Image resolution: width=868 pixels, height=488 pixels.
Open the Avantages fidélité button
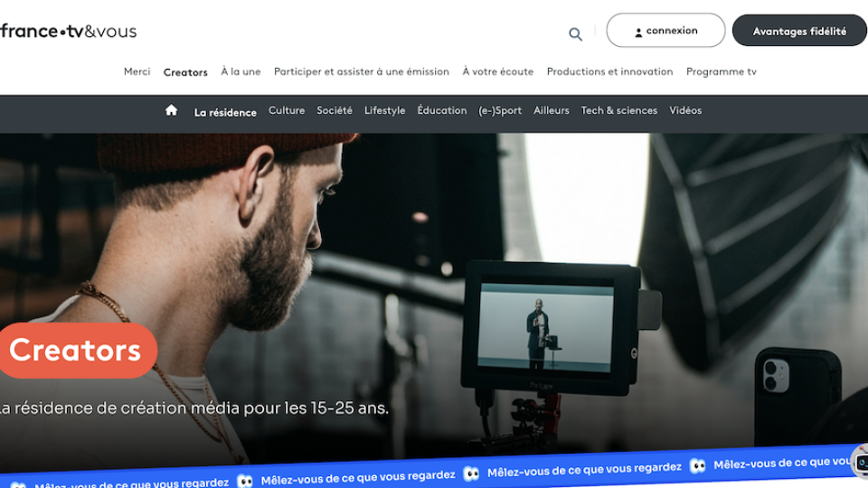(799, 31)
